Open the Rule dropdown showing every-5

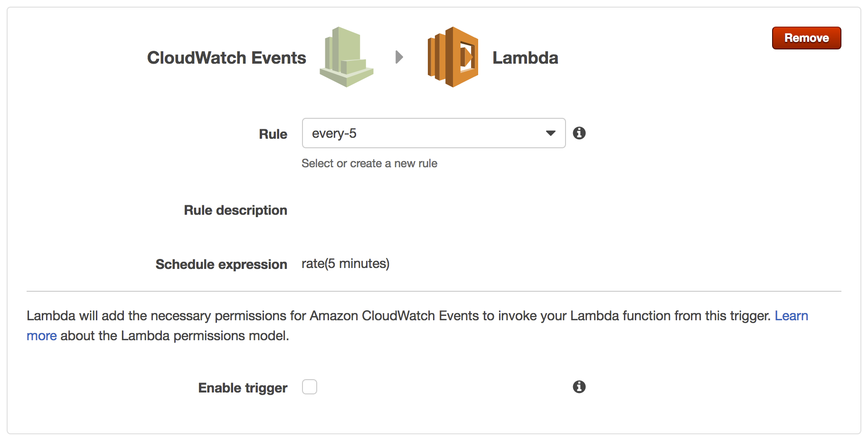pyautogui.click(x=427, y=133)
